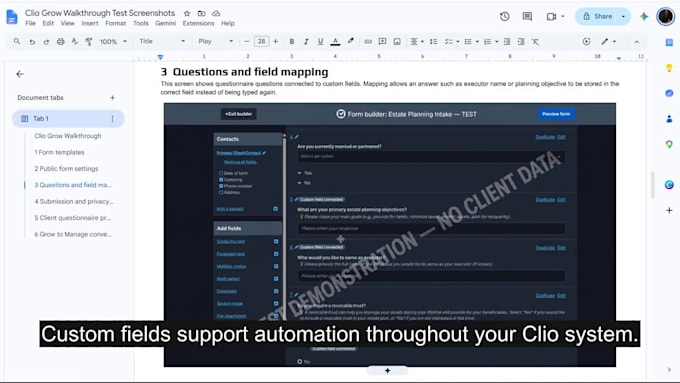The height and width of the screenshot is (383, 680).
Task: Open font Play dropdown
Action: [x=216, y=42]
